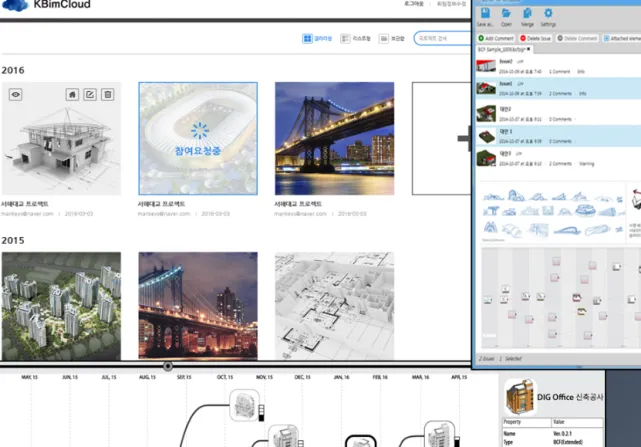Select the issue row marked Warning
The height and width of the screenshot is (447, 641).
pos(558,159)
